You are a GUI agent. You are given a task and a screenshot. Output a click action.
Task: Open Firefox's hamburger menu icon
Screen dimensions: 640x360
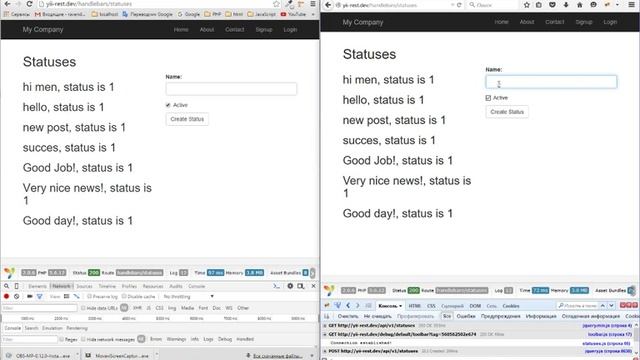point(631,5)
